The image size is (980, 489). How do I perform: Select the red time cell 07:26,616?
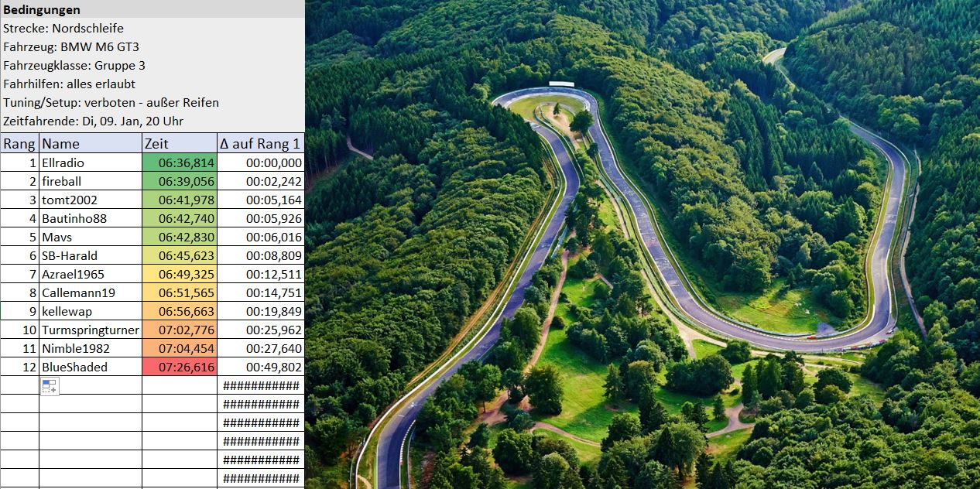(180, 367)
